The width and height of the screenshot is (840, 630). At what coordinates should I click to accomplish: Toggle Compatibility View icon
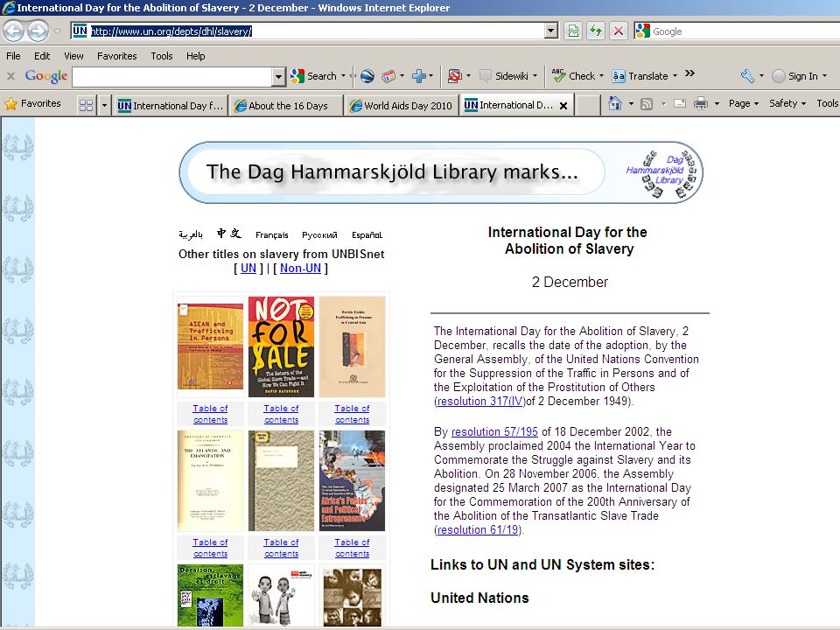573,31
